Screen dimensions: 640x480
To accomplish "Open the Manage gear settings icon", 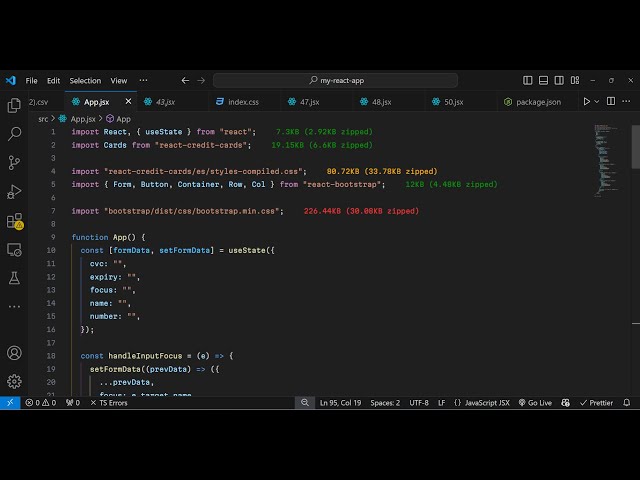I will click(14, 381).
